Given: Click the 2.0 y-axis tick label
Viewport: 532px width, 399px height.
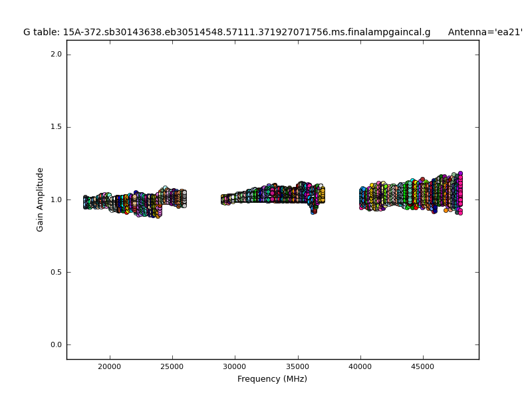Looking at the screenshot, I should pos(57,55).
